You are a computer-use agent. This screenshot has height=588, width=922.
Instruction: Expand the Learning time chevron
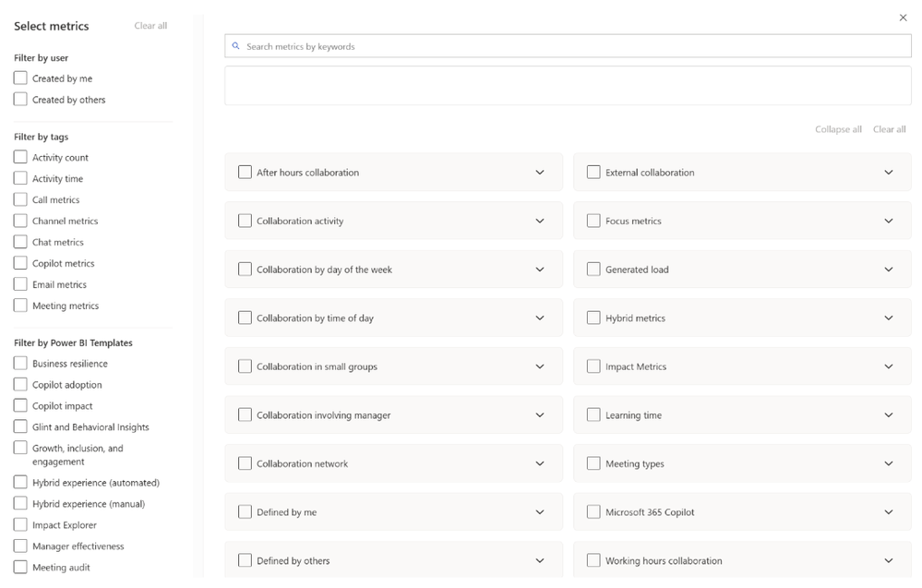tap(889, 415)
